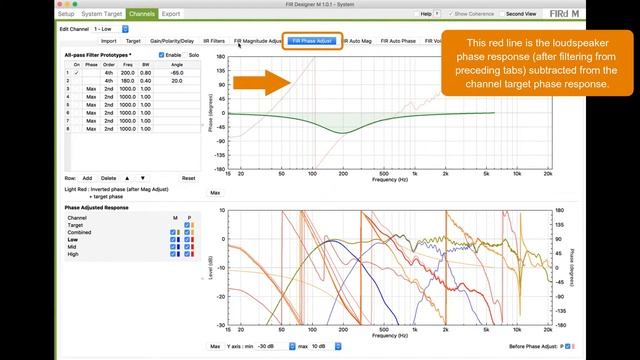Viewport: 640px width, 360px height.
Task: Select the FIR Phase Adjust sub-tab
Action: pos(312,41)
